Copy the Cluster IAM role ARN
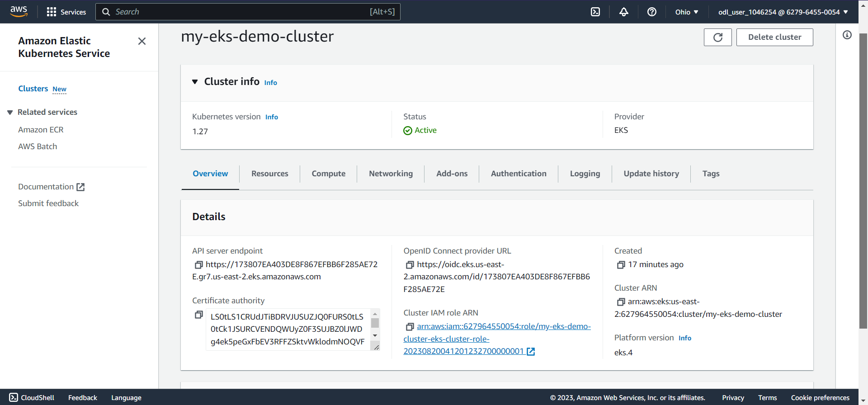This screenshot has height=405, width=868. coord(410,327)
